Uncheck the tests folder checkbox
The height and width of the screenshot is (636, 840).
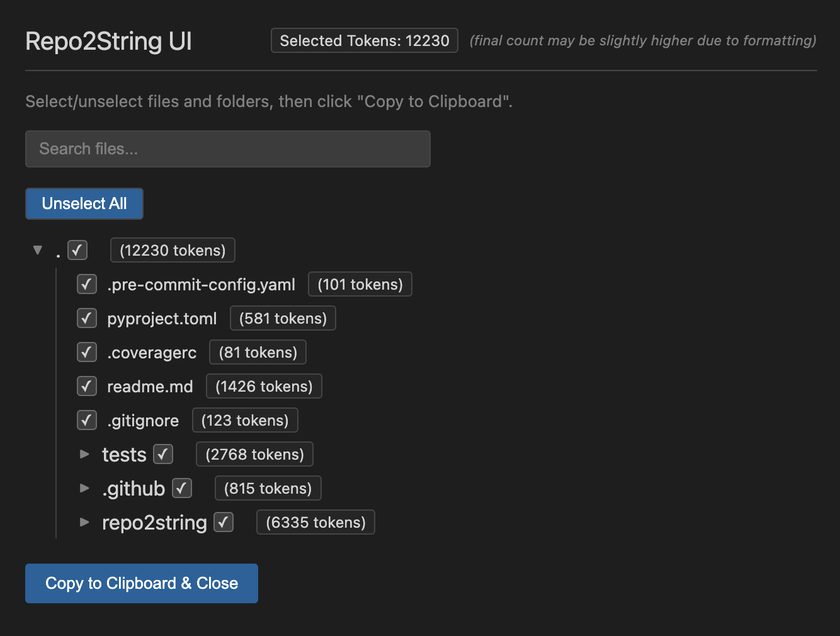(x=163, y=454)
